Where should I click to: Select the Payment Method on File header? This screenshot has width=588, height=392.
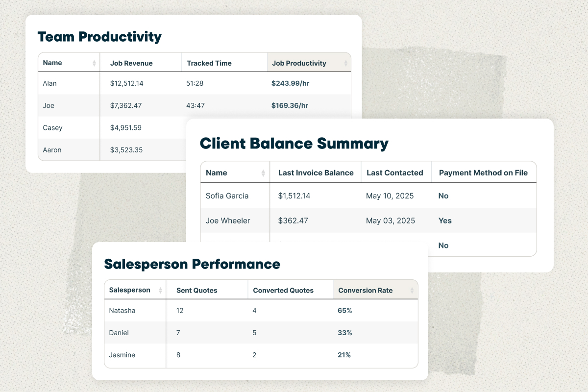[483, 173]
